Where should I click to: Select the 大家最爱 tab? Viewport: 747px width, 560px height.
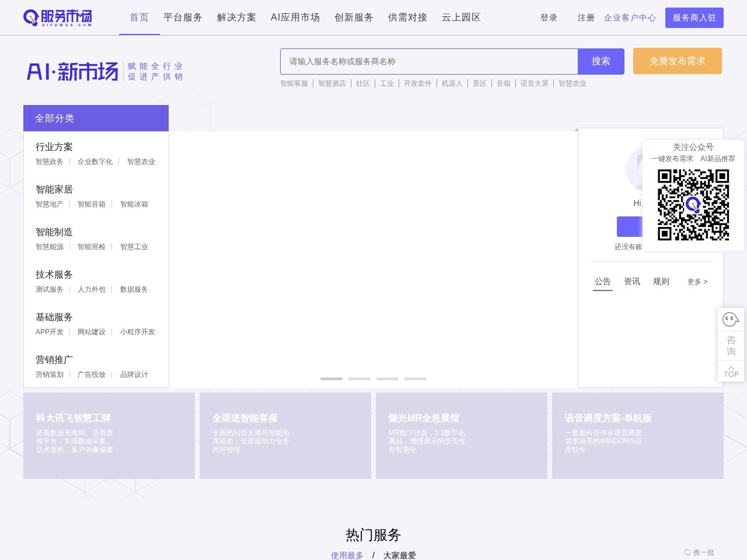[x=400, y=555]
